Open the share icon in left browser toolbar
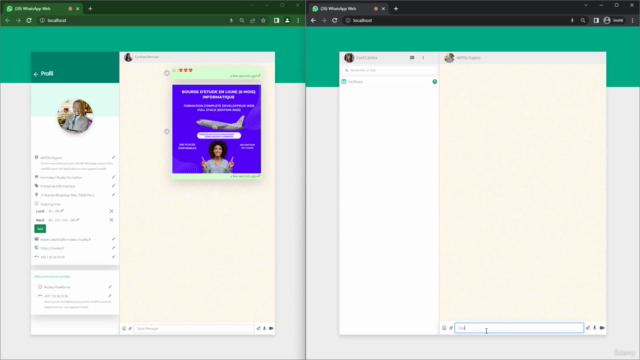This screenshot has height=360, width=640. [253, 20]
